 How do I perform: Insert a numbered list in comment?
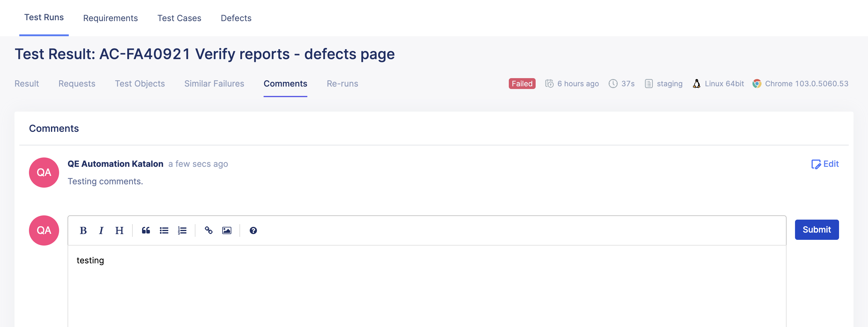[182, 230]
